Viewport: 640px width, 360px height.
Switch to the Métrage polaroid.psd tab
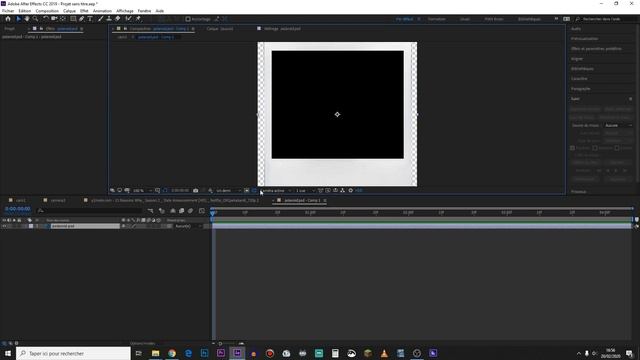[x=282, y=29]
